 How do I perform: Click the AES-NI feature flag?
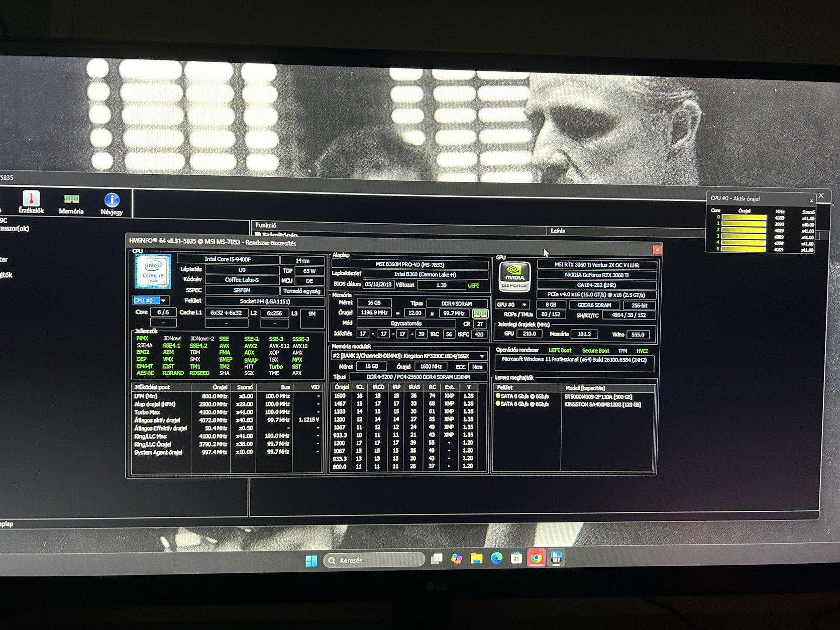[145, 373]
